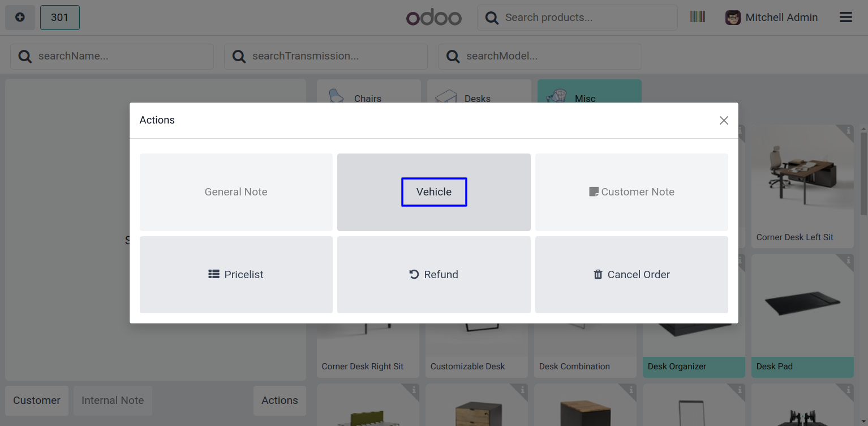Close the Actions dialog
The height and width of the screenshot is (426, 868).
(723, 120)
